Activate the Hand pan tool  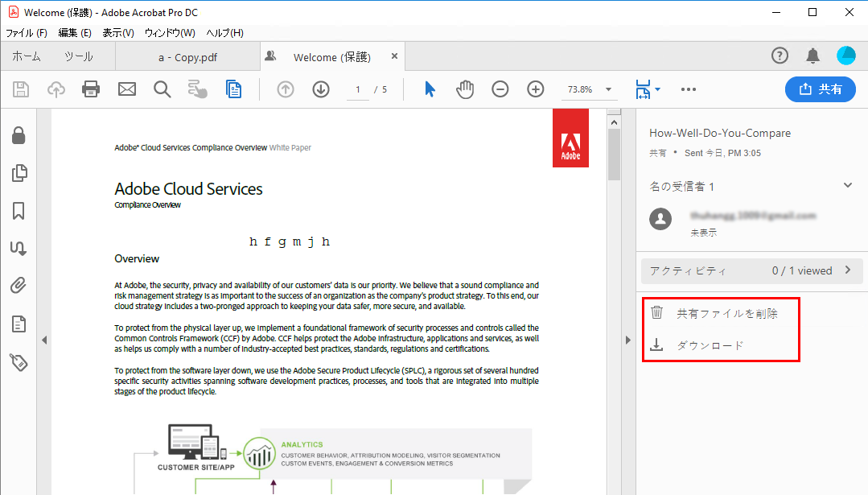(x=465, y=89)
